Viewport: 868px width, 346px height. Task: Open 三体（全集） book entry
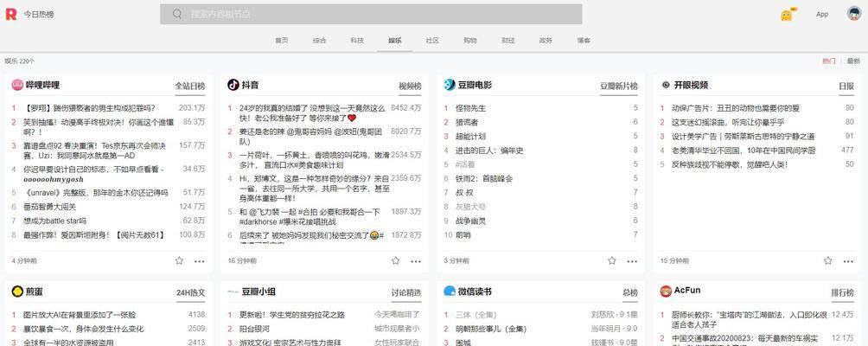point(478,315)
